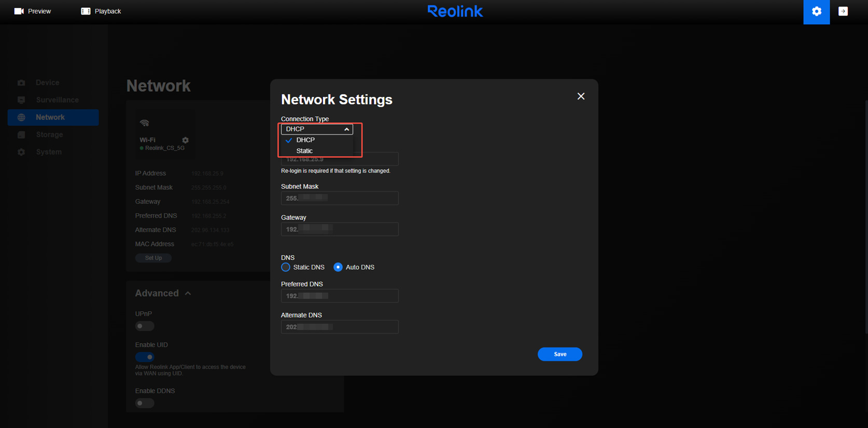Select Network in sidebar
Image resolution: width=868 pixels, height=428 pixels.
click(53, 117)
